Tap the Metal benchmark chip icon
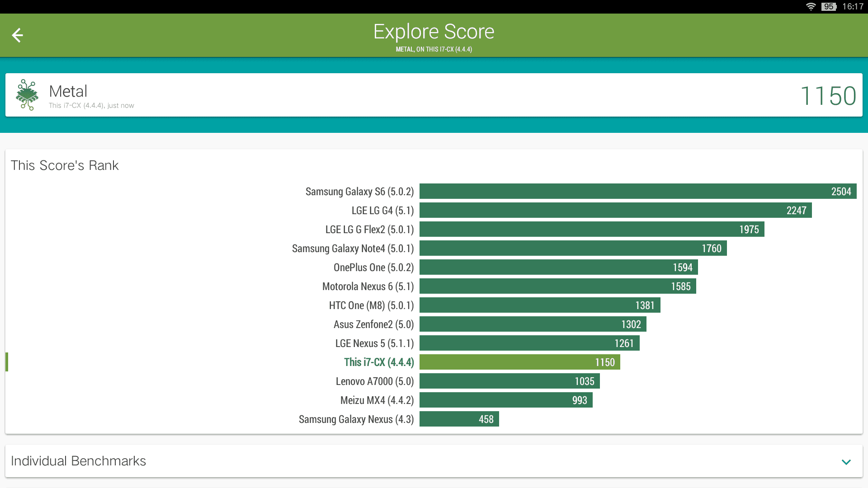 (x=27, y=95)
